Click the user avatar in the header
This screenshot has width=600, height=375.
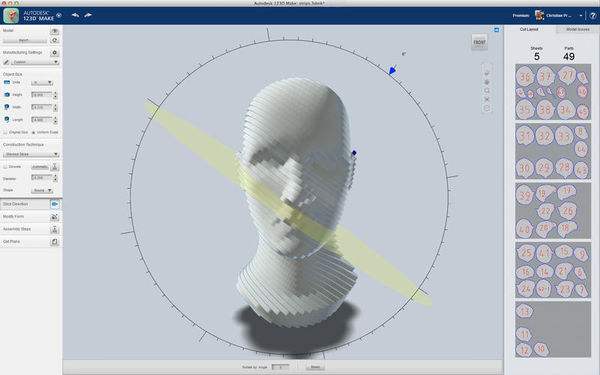pyautogui.click(x=539, y=15)
